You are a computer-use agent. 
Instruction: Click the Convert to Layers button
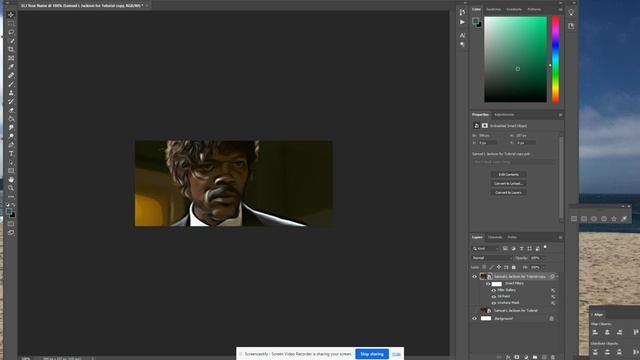[509, 192]
